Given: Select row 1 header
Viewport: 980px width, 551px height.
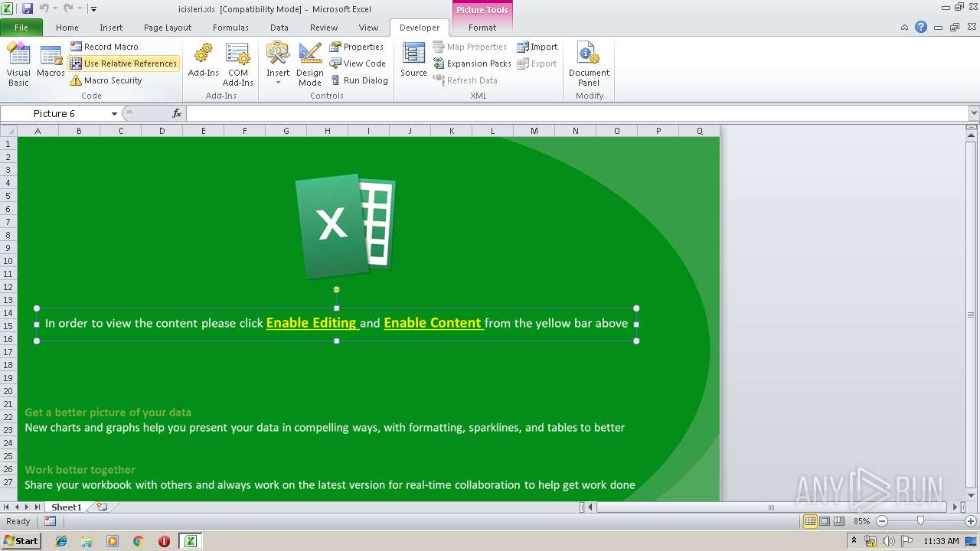Looking at the screenshot, I should pos(8,144).
